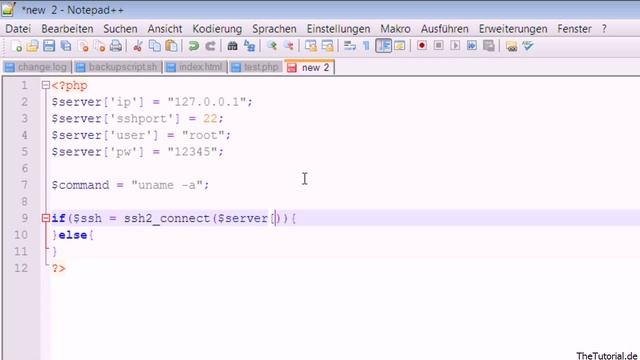
Task: Click the closing ?> php tag
Action: pos(58,268)
